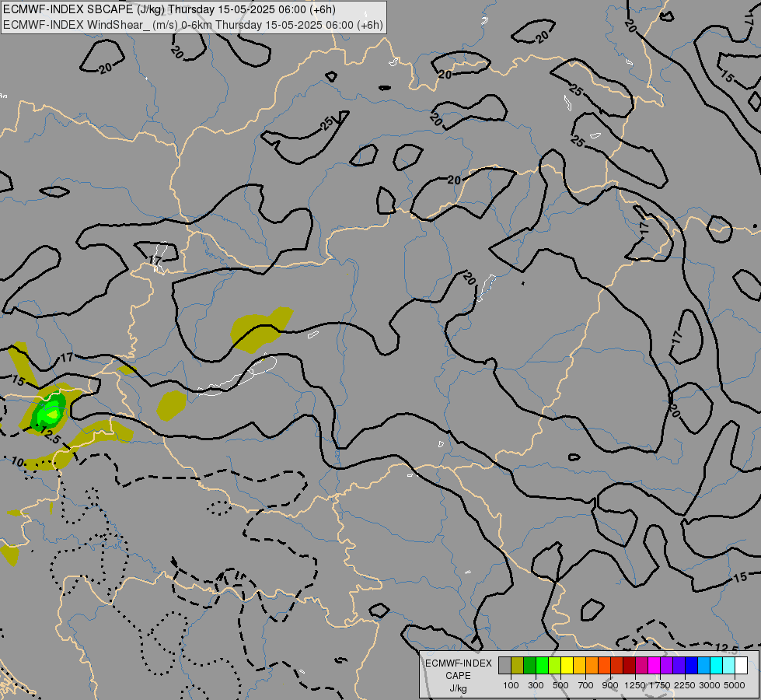
Task: Select the gray swatch in CAPE legend
Action: [504, 665]
